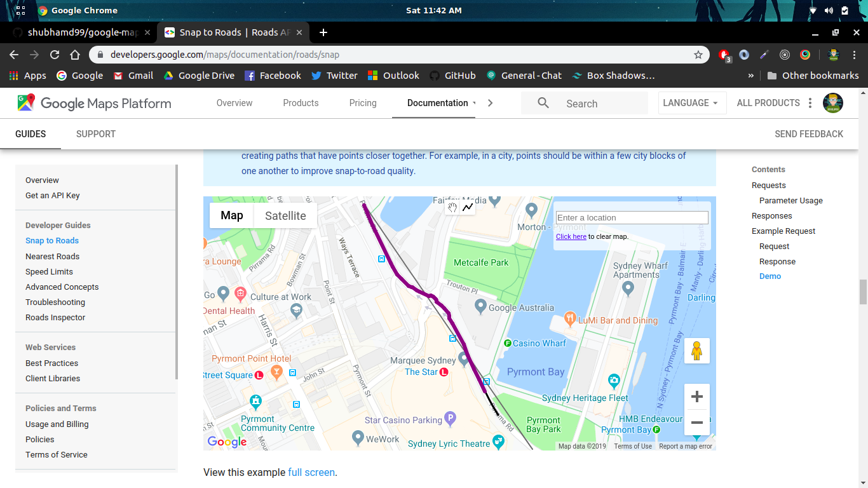This screenshot has width=868, height=488.
Task: Open Speed Limits guide in sidebar
Action: pyautogui.click(x=49, y=271)
